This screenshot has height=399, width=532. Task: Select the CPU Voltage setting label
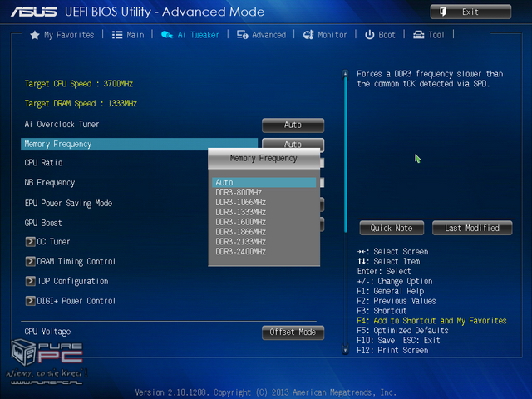coord(47,332)
